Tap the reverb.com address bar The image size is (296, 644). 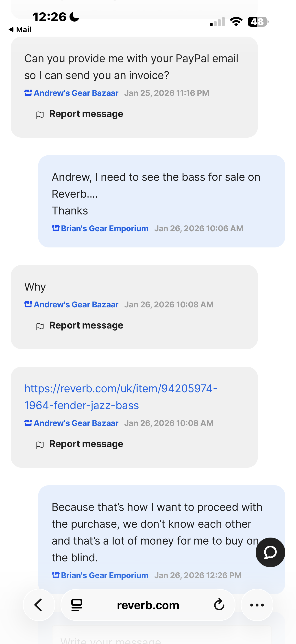click(148, 605)
